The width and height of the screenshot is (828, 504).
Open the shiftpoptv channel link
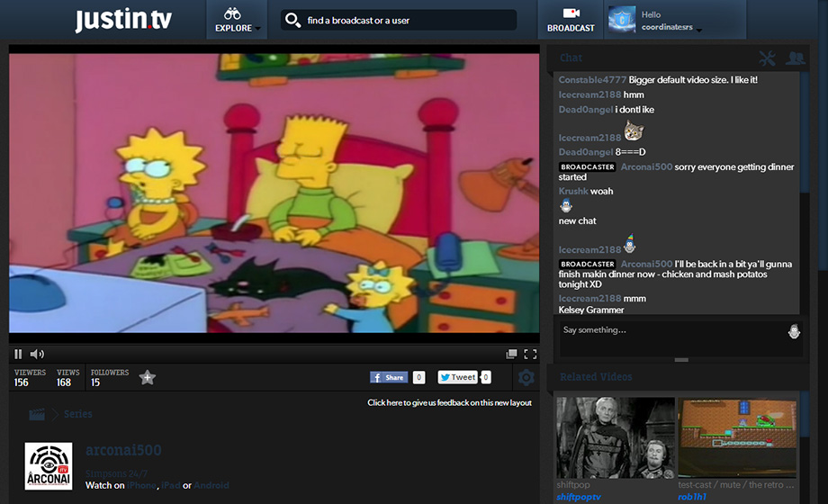point(579,497)
